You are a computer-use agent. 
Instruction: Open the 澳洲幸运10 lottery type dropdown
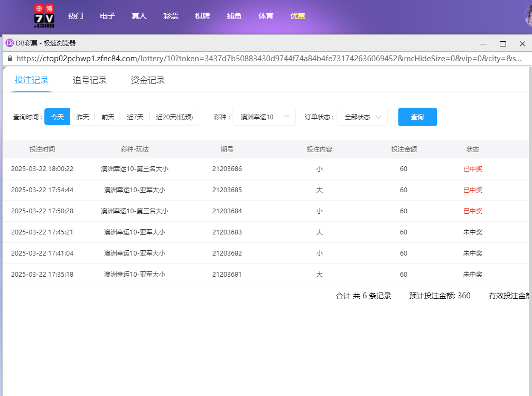264,117
